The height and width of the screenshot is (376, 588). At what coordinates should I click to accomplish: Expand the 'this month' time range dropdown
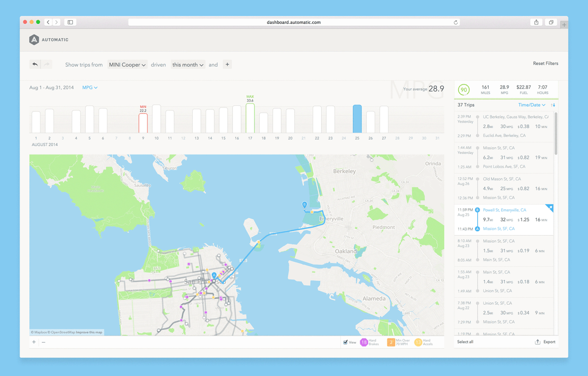[188, 65]
